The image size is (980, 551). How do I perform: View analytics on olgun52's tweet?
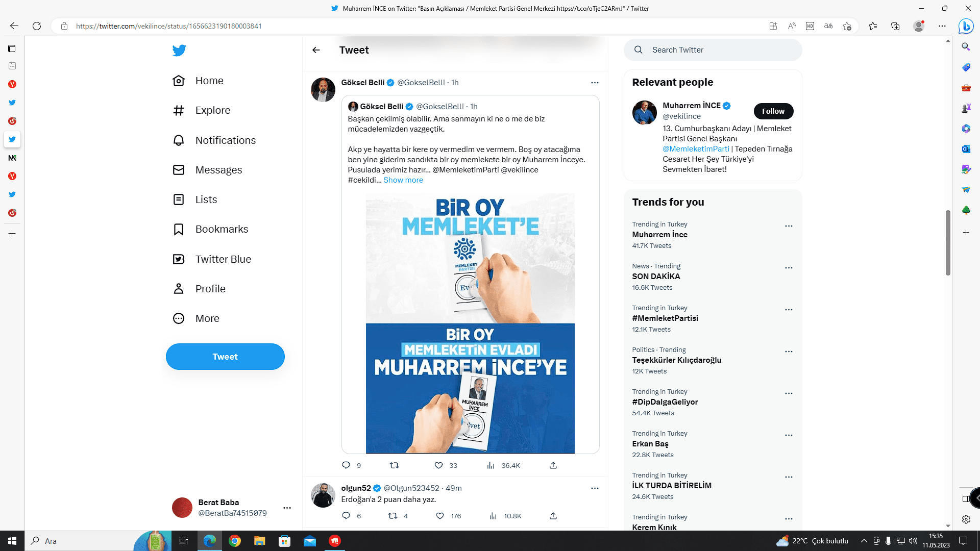493,516
